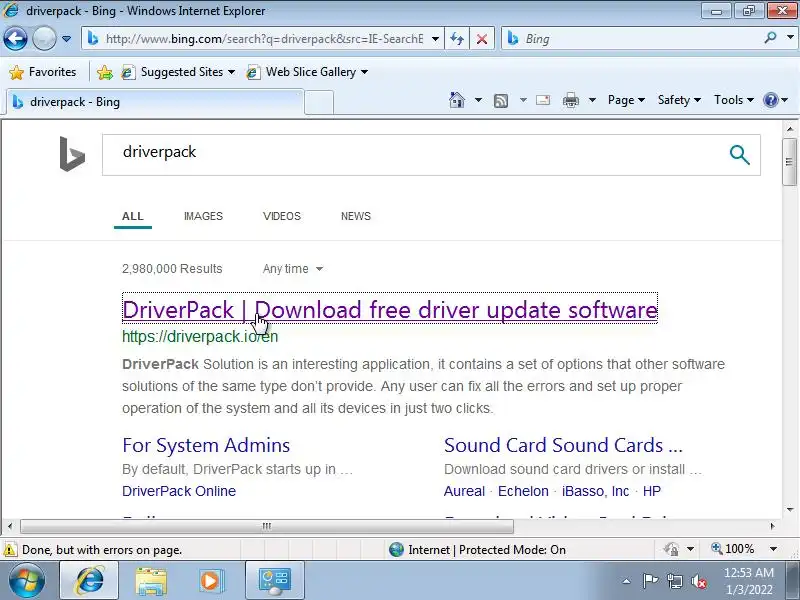Click Internet Explorer taskbar icon
800x600 pixels.
pos(89,580)
